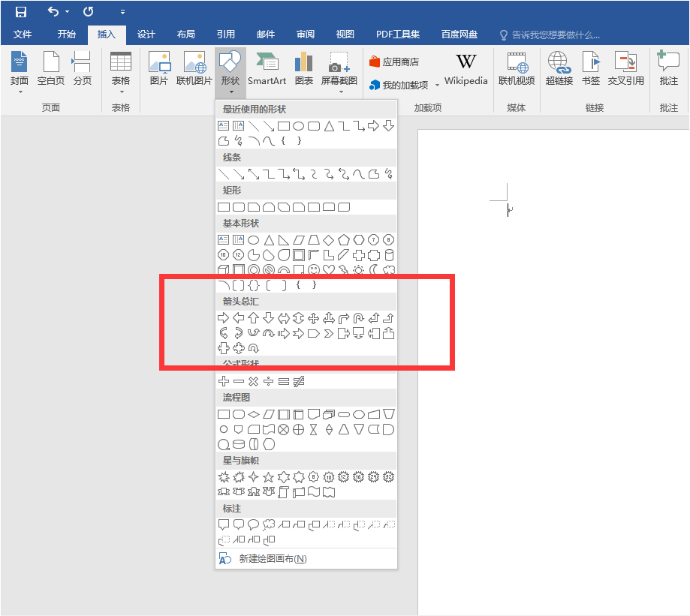Select the lightning bolt shape
Viewport: 690px width, 616px height.
point(343,270)
